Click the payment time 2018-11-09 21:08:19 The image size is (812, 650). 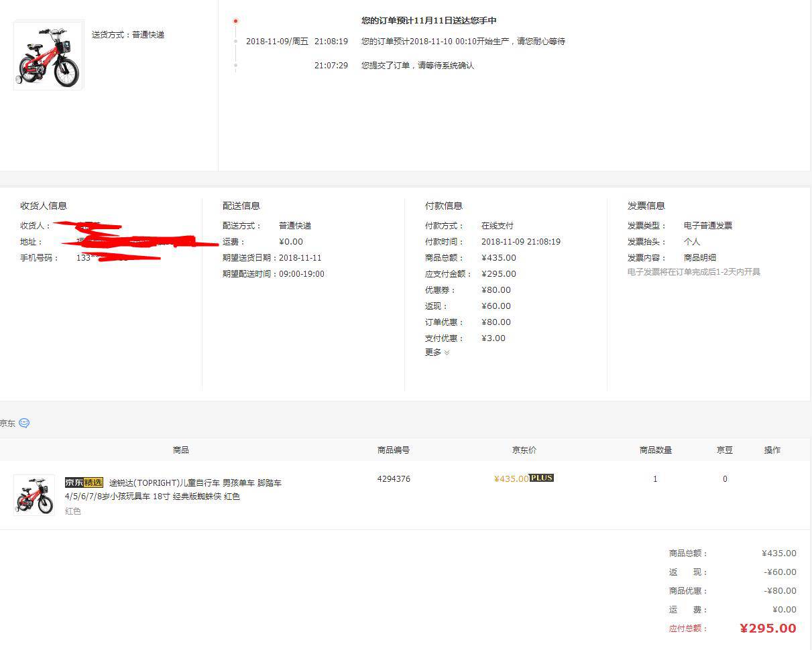(521, 242)
